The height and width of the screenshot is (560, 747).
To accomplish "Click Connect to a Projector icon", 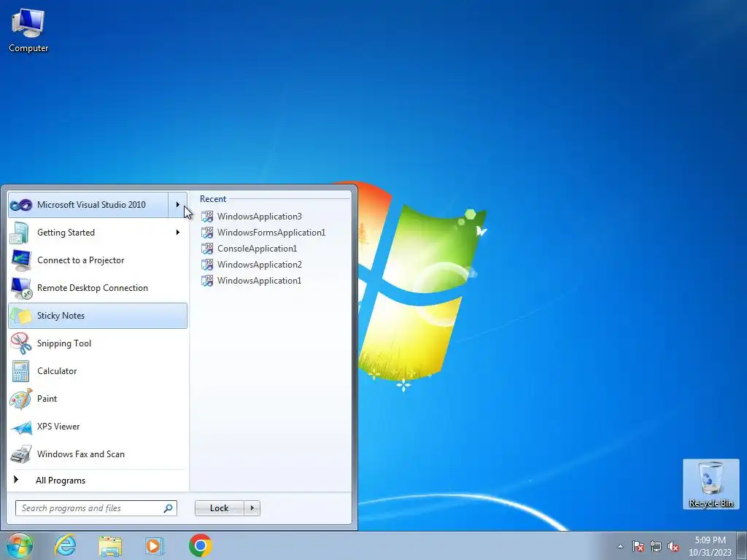I will click(21, 260).
